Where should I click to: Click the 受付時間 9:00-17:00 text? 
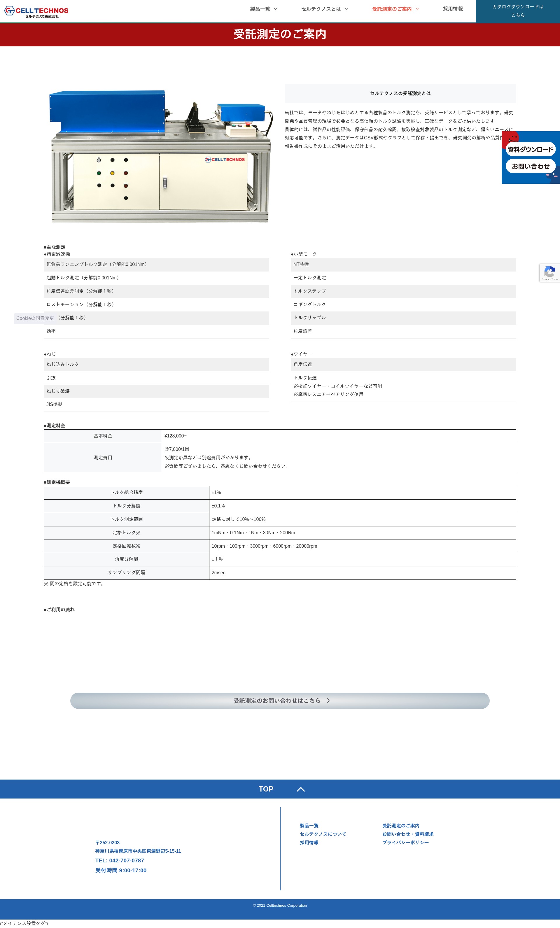(120, 870)
